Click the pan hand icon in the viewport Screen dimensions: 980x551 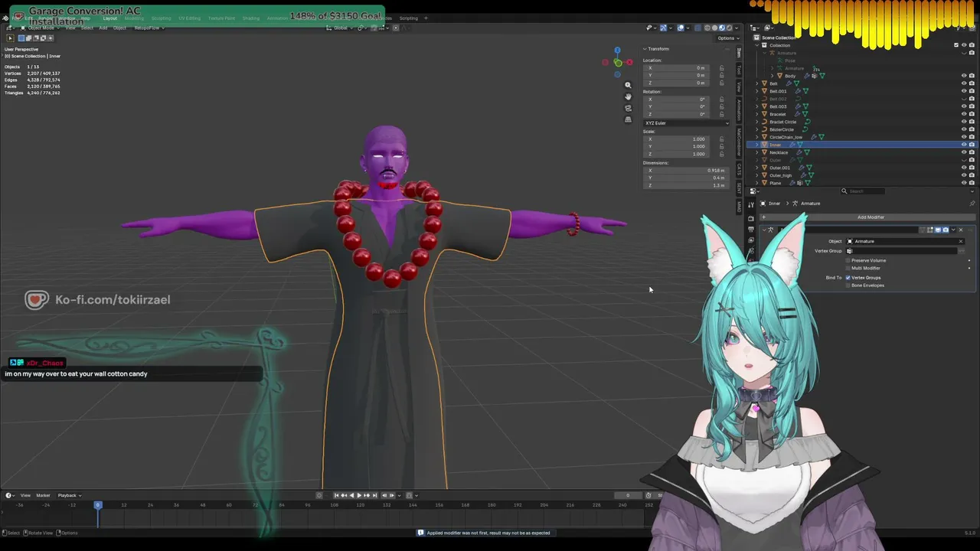pos(628,96)
